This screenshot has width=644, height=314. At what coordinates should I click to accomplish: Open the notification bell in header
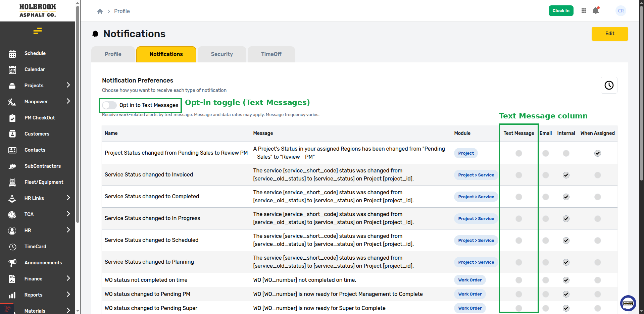click(x=596, y=10)
